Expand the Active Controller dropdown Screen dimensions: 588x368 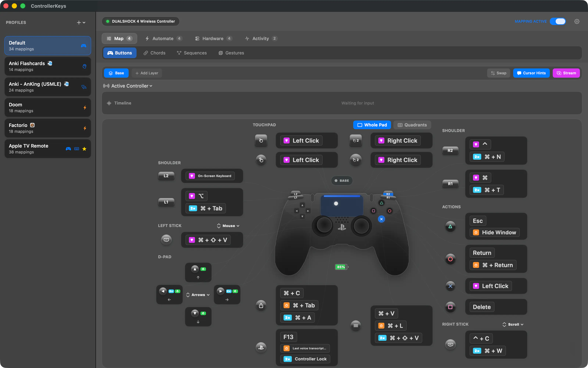[x=128, y=86]
